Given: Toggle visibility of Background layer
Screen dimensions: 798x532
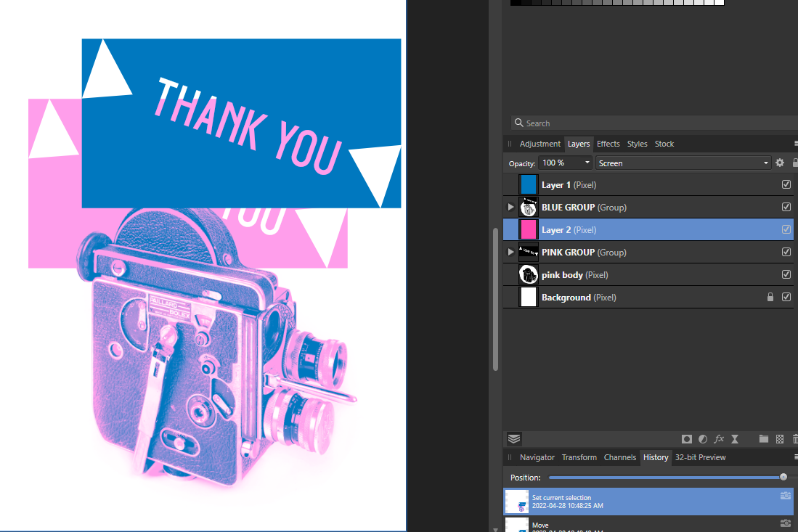Looking at the screenshot, I should [786, 297].
